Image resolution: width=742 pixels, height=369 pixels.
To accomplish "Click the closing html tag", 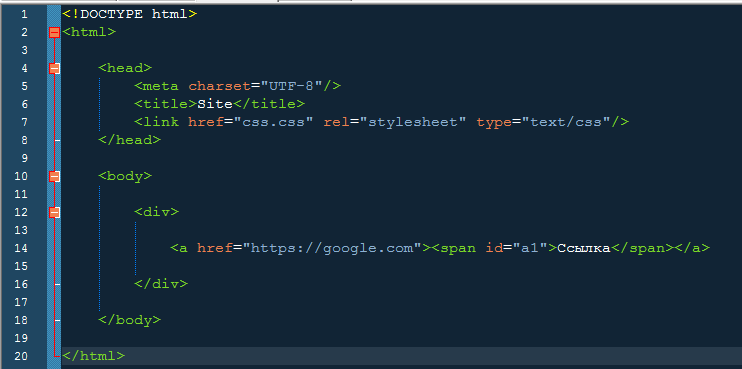I will point(93,356).
